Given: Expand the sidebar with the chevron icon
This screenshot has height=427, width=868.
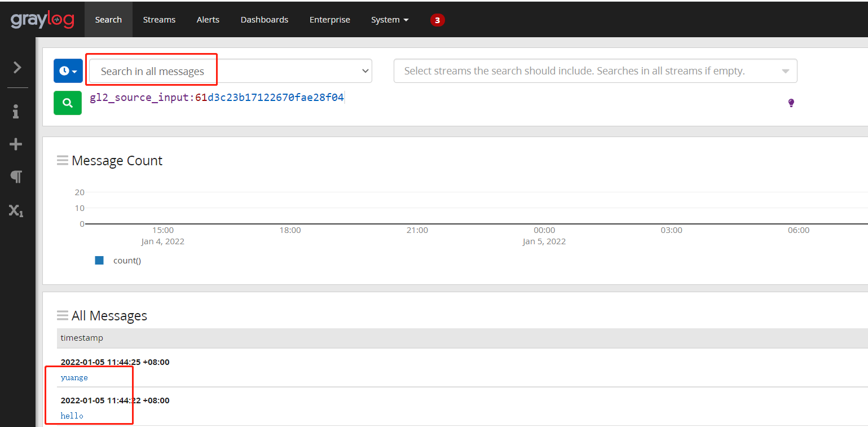Looking at the screenshot, I should coord(17,68).
